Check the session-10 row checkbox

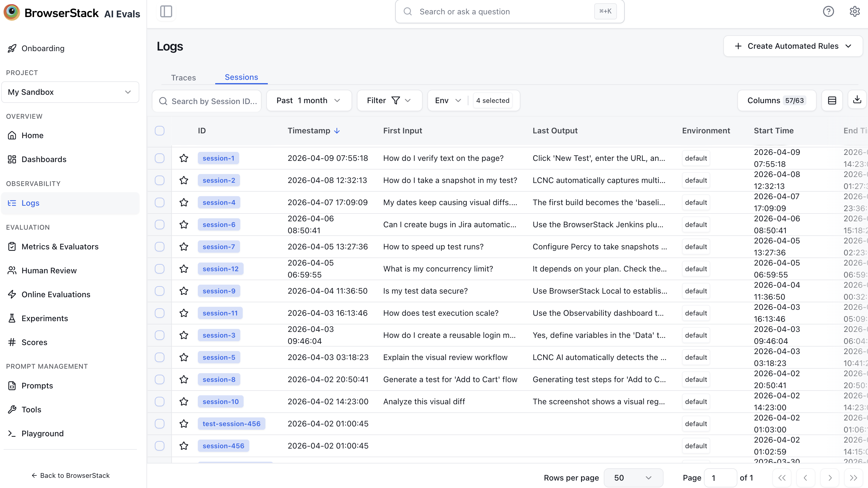click(160, 402)
